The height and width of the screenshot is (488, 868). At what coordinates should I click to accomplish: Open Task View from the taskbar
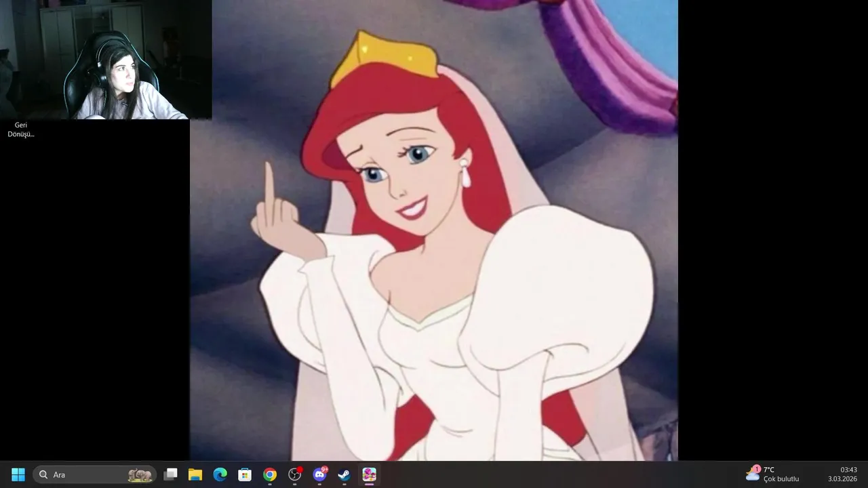171,474
